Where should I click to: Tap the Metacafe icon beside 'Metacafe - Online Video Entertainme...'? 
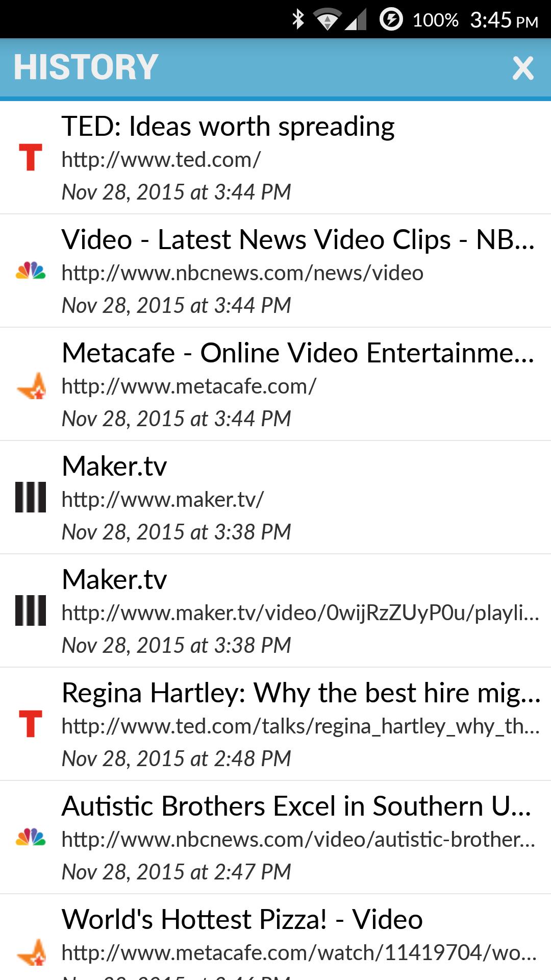31,386
